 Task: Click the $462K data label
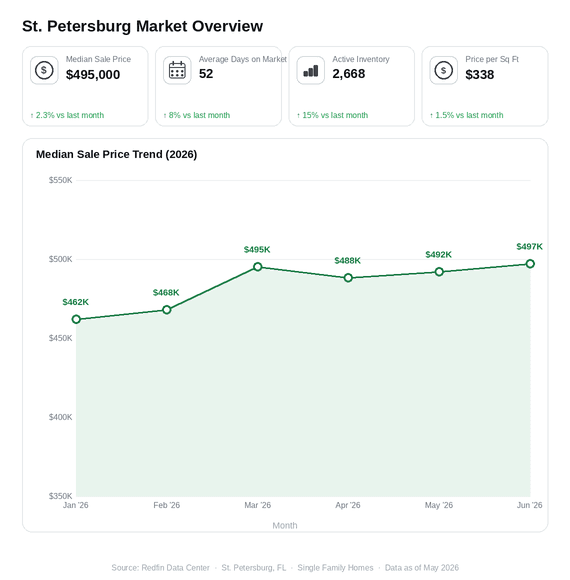(x=75, y=302)
